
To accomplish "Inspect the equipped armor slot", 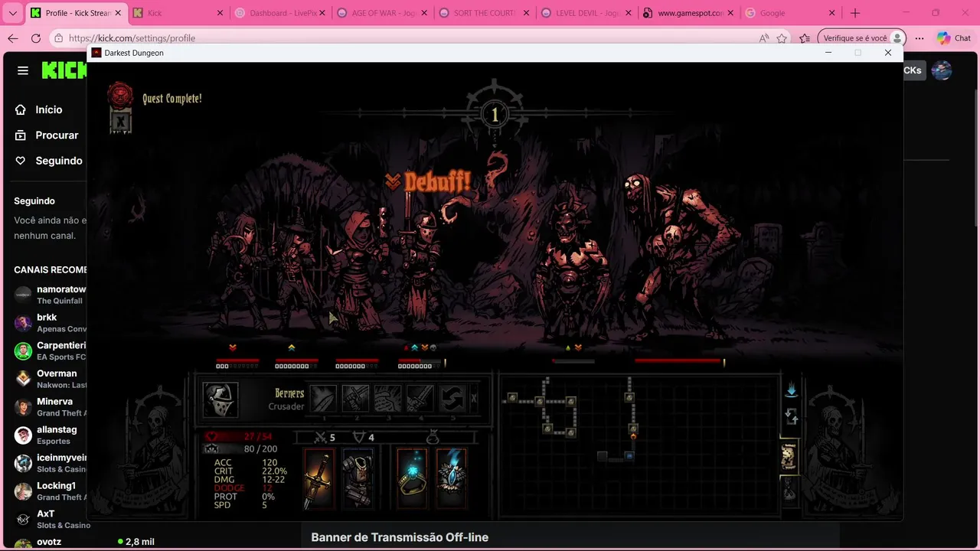I will (x=357, y=480).
